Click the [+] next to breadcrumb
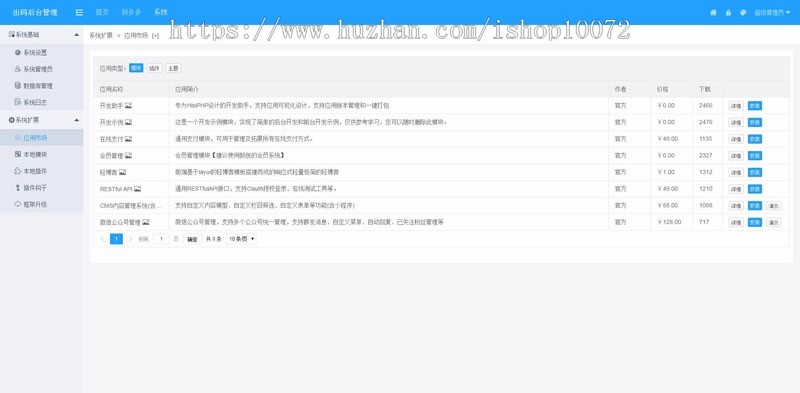 155,36
